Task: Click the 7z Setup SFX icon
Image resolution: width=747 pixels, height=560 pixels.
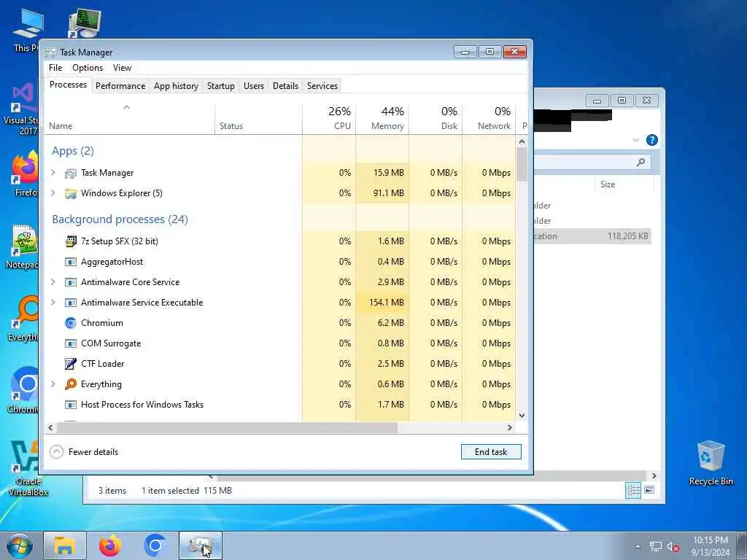Action: click(71, 241)
